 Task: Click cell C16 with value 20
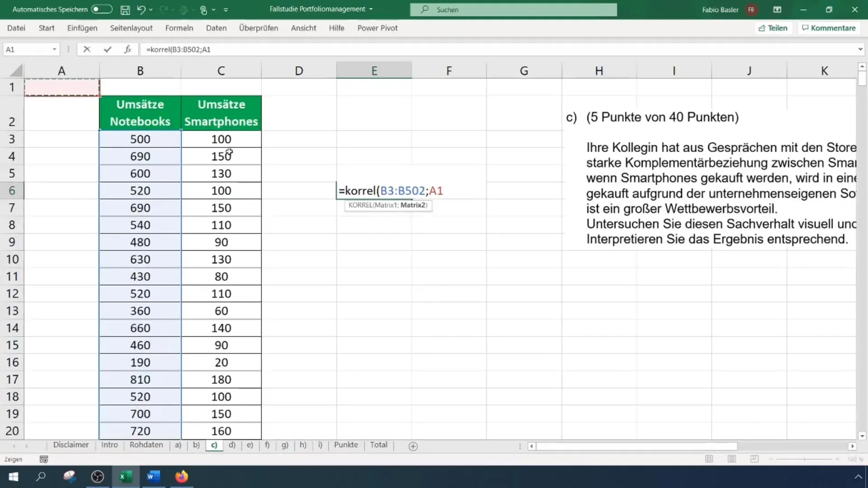221,362
